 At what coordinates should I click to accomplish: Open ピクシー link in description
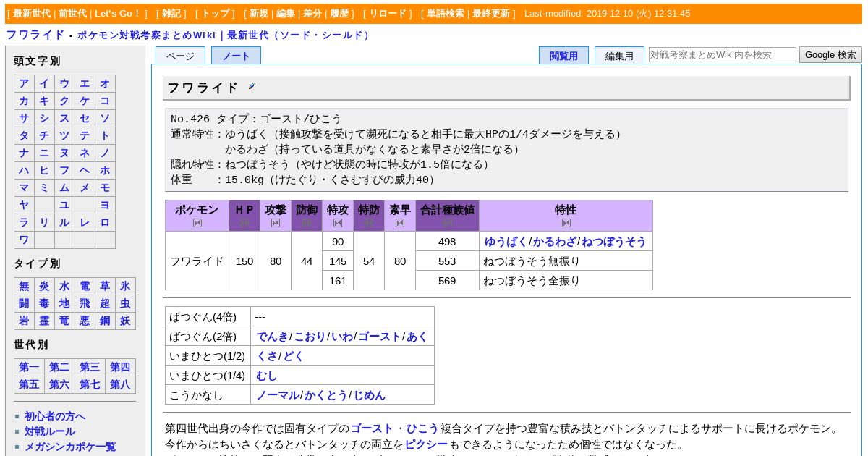point(426,444)
